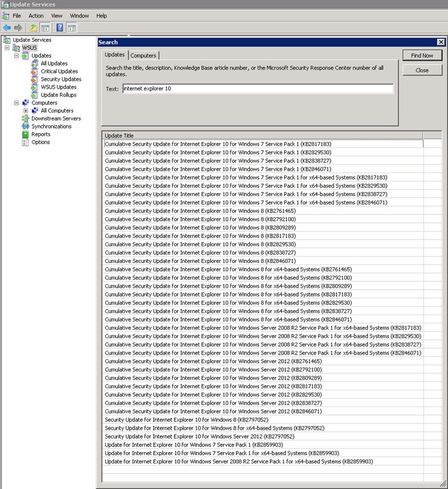This screenshot has height=489, width=448.
Task: Click the Updates node icon
Action: 25,55
